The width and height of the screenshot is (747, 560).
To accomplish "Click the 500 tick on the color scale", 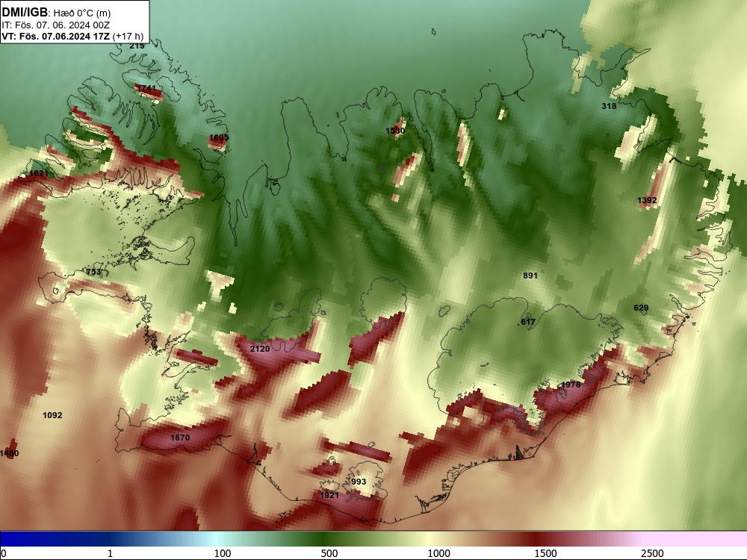I will 329,553.
